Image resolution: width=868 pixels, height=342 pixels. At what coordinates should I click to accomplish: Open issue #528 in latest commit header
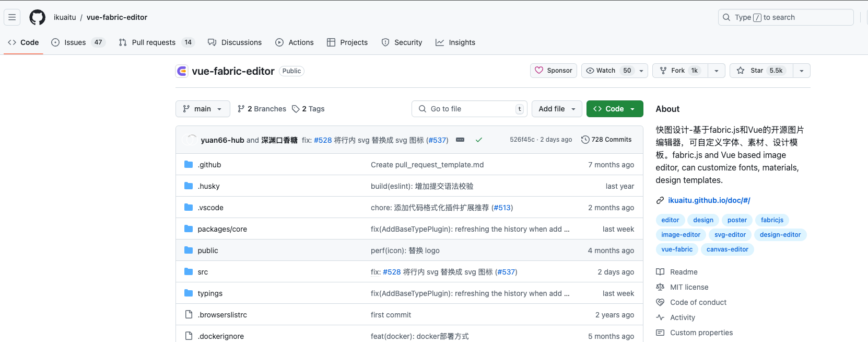pos(323,140)
